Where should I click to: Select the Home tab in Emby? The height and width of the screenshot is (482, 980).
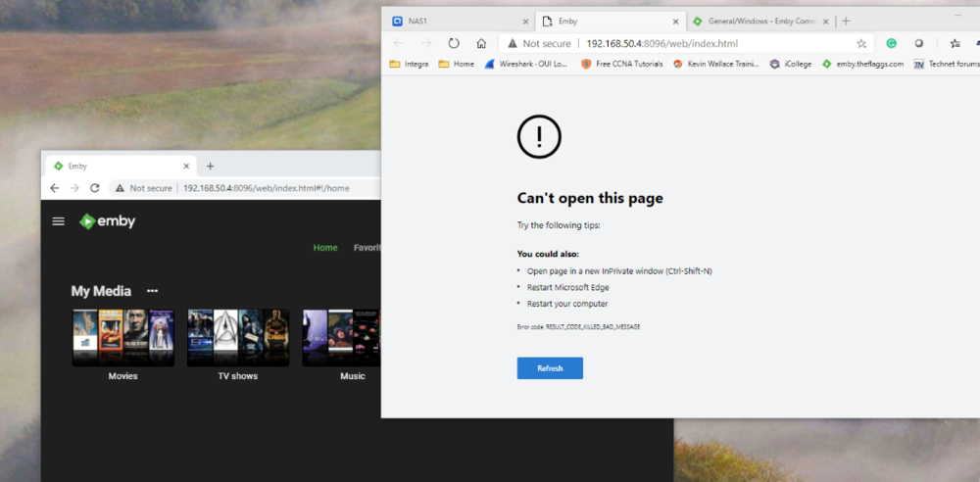(325, 248)
